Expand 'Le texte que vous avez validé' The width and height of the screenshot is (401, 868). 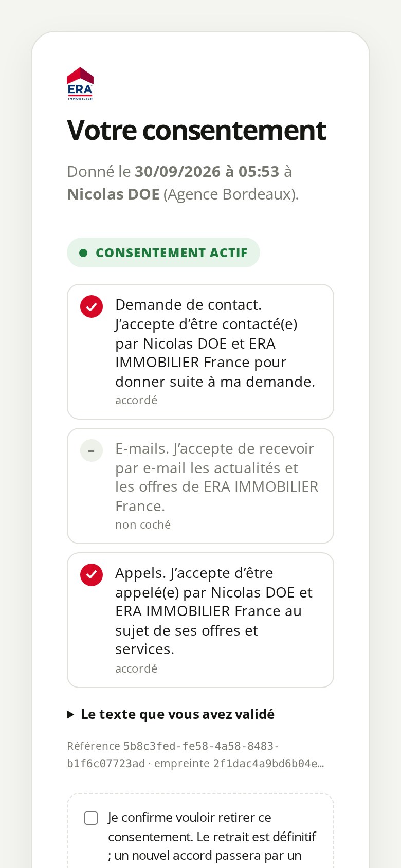click(x=171, y=714)
